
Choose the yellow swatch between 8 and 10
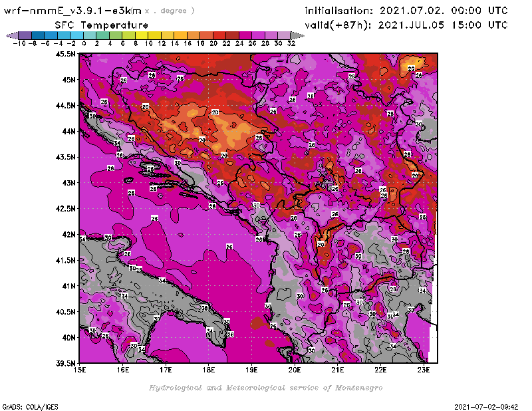tap(142, 35)
